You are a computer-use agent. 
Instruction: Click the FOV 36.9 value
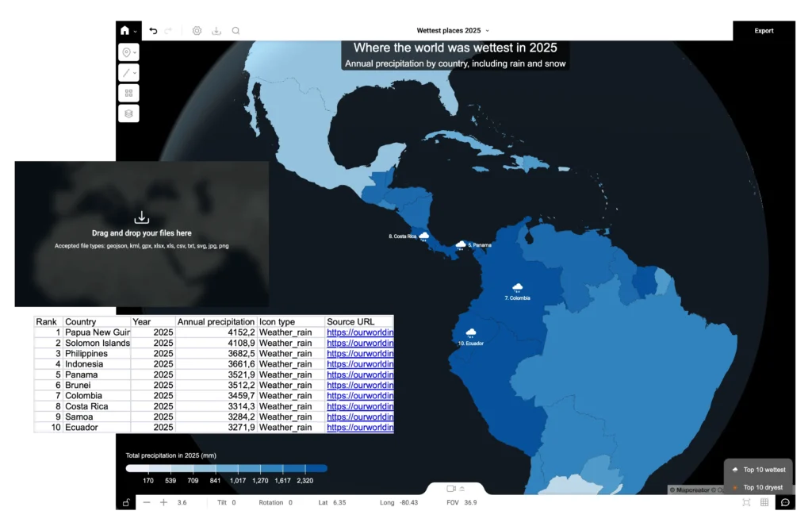(x=470, y=502)
